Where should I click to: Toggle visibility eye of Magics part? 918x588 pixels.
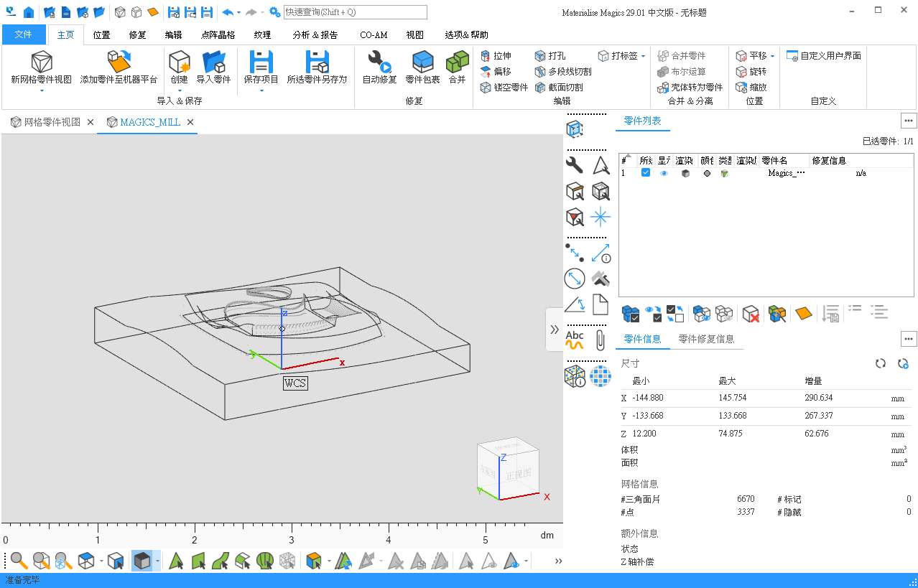tap(664, 173)
